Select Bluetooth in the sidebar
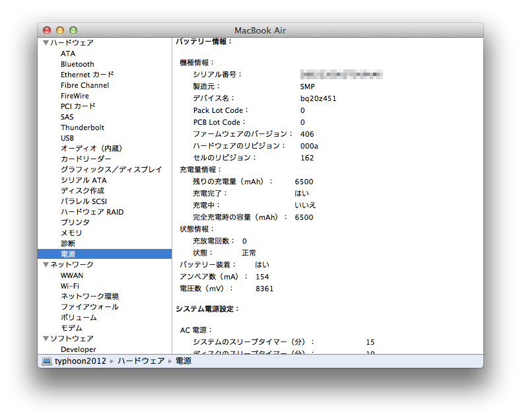Image resolution: width=521 pixels, height=420 pixels. (x=77, y=64)
